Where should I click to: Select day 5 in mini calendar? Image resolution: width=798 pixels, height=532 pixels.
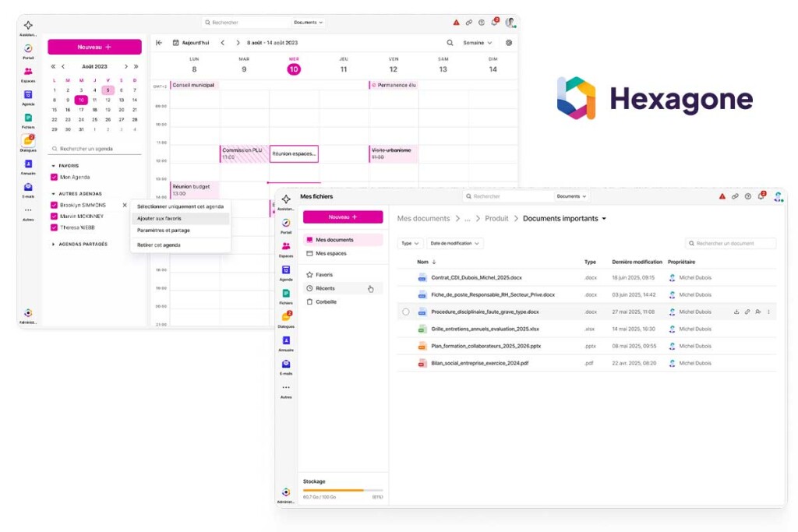108,90
